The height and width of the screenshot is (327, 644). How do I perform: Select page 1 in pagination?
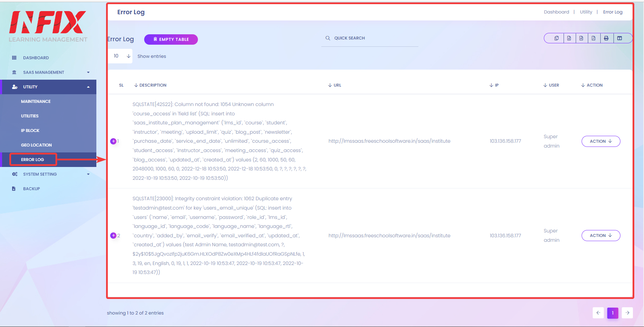613,313
